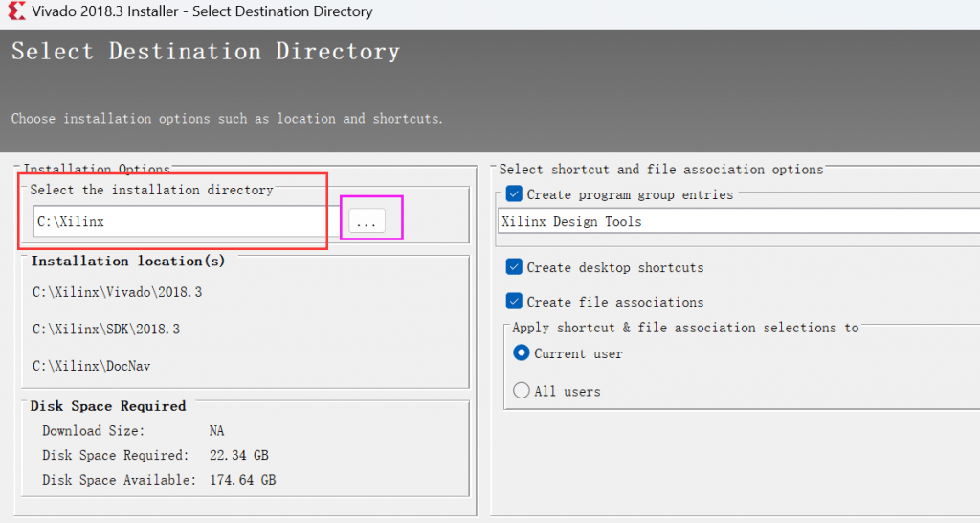The height and width of the screenshot is (523, 980).
Task: Click the SDK 2018.3 install location path
Action: pyautogui.click(x=106, y=330)
